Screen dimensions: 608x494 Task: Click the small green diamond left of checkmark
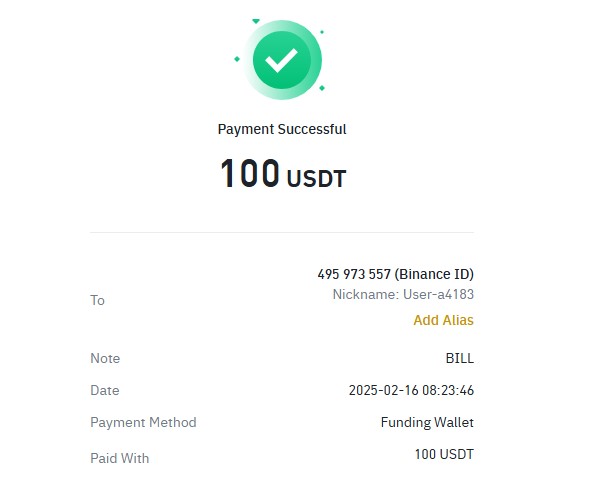point(237,59)
